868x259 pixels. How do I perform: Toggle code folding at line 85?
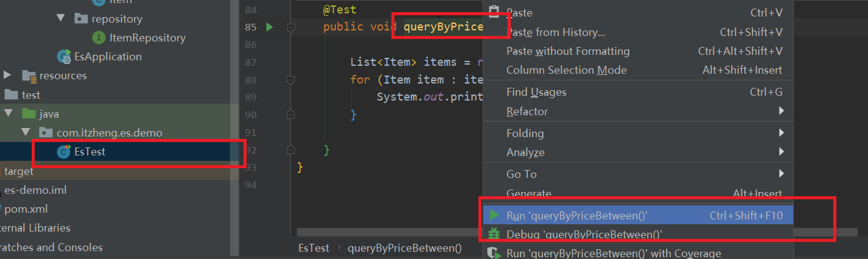(290, 27)
